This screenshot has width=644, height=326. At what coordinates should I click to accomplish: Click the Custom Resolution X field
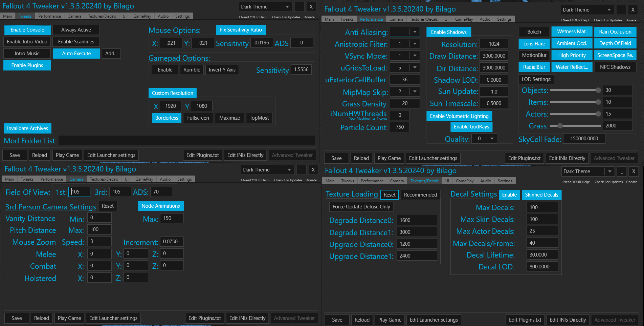171,106
